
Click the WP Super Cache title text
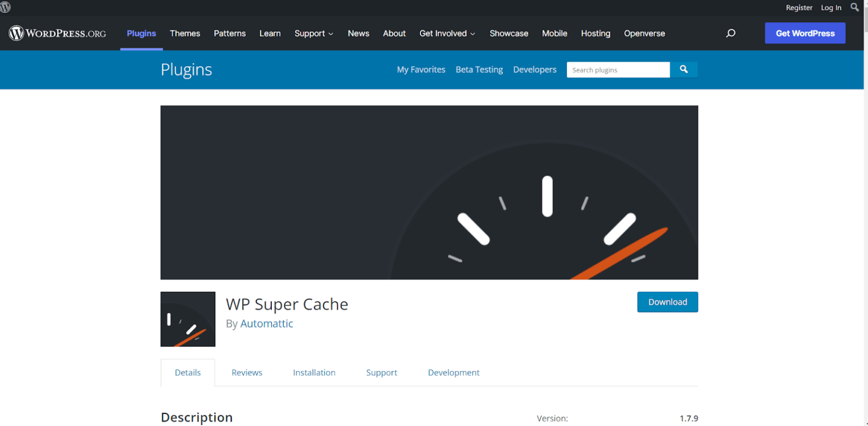[287, 304]
